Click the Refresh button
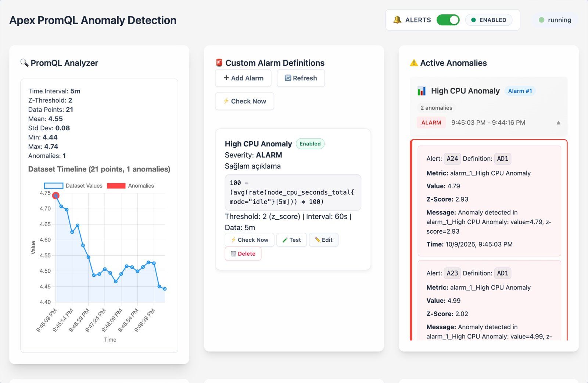 (301, 78)
